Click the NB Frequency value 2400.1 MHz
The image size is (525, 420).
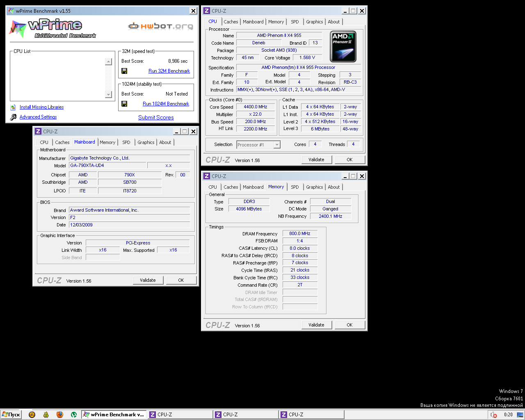pos(331,216)
